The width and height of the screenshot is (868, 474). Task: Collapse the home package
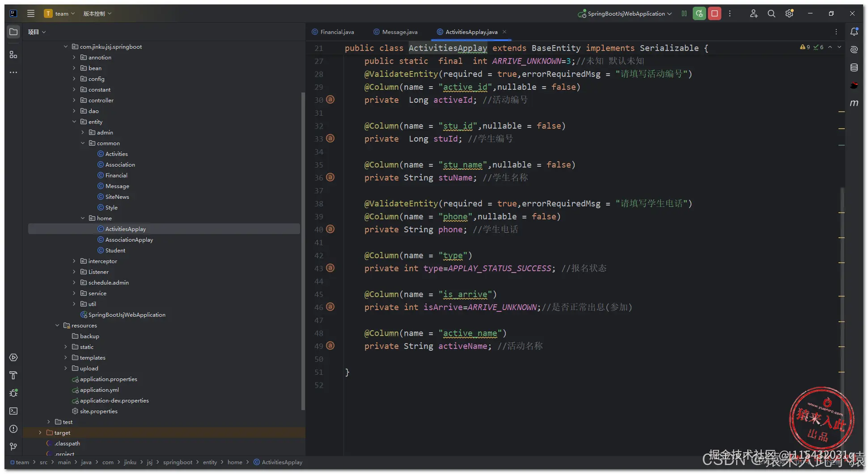[x=83, y=218]
